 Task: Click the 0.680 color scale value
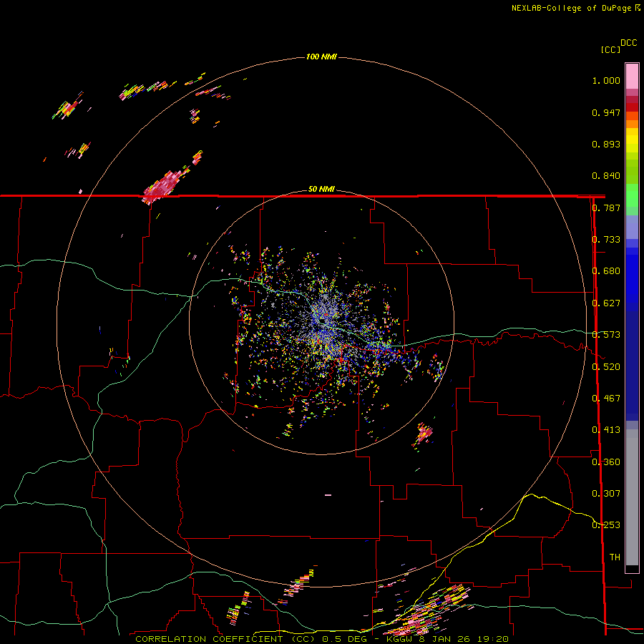(606, 271)
